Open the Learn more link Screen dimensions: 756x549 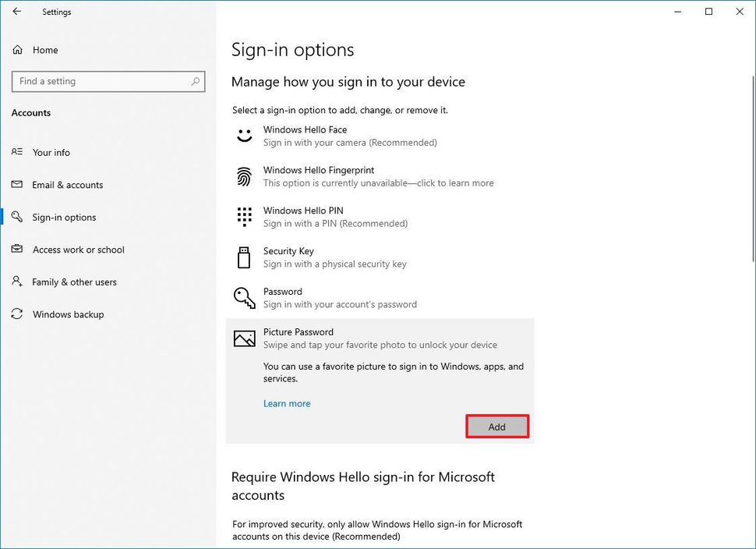pyautogui.click(x=287, y=403)
